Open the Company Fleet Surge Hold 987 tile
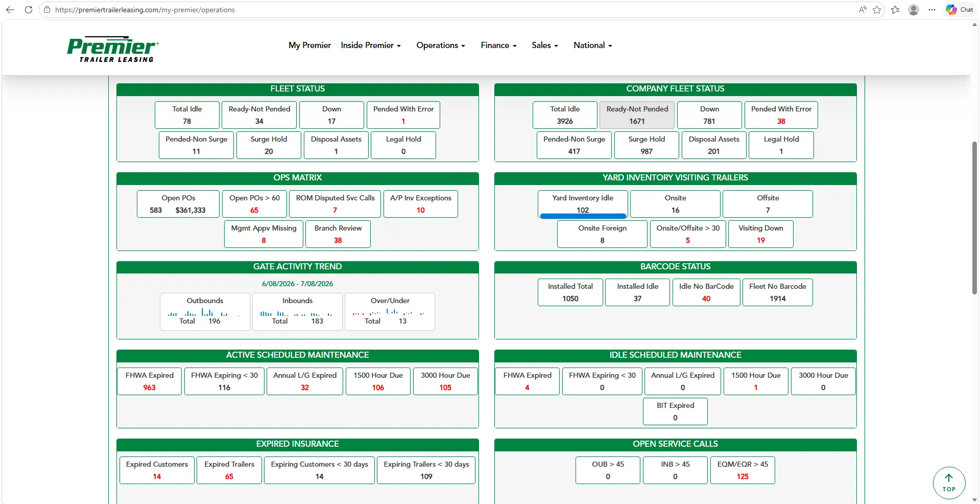The width and height of the screenshot is (980, 504). click(647, 145)
